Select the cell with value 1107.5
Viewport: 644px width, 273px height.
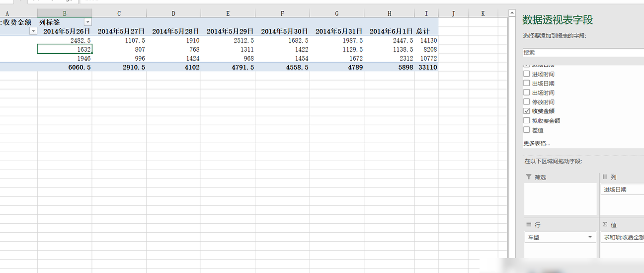(x=119, y=40)
